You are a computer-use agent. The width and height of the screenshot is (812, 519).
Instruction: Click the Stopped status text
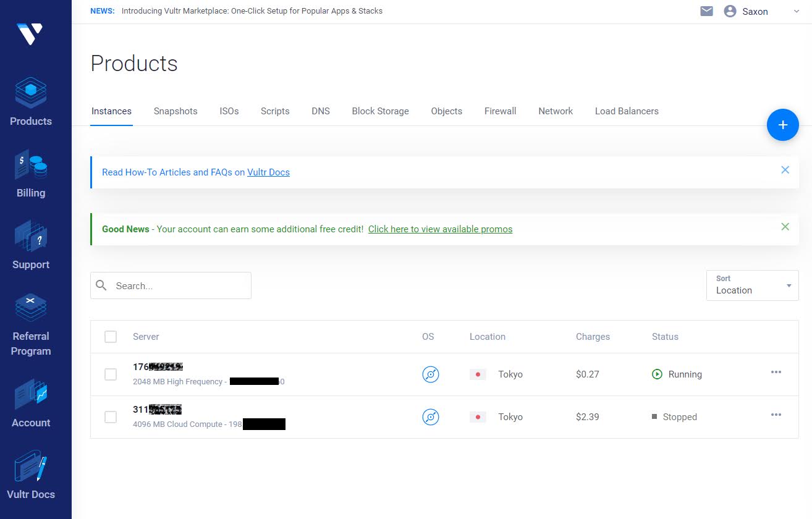point(680,417)
